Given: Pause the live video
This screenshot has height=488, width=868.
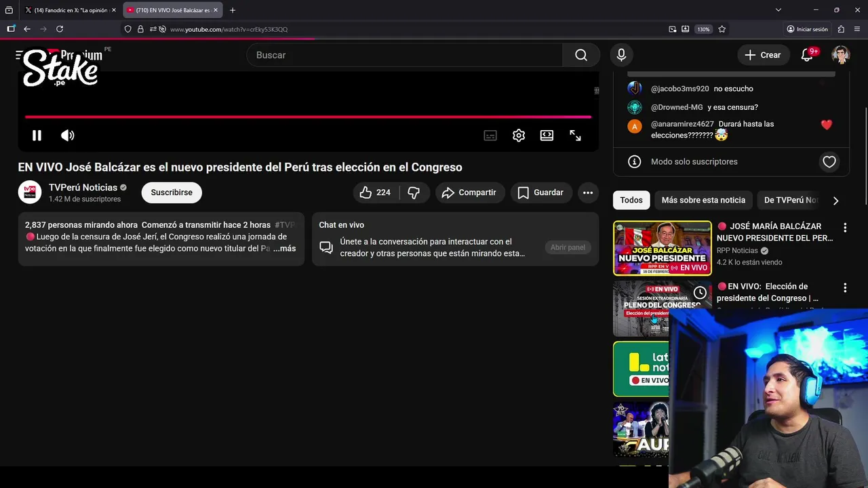Looking at the screenshot, I should click(37, 136).
